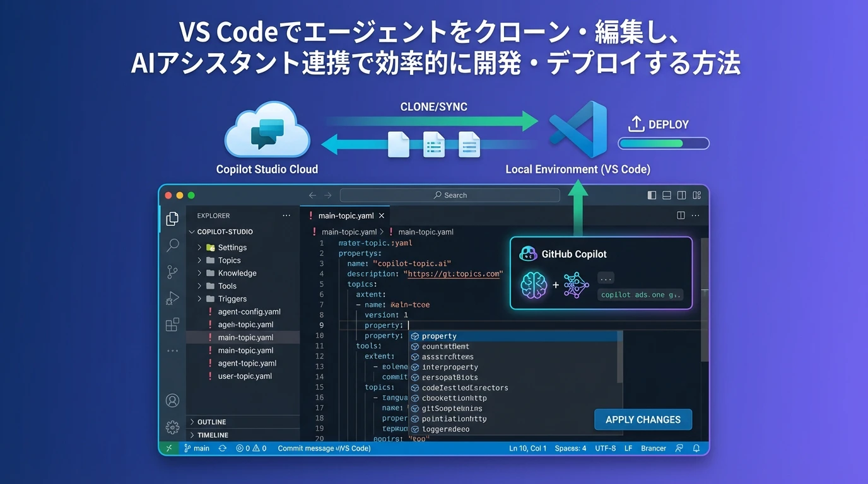Image resolution: width=868 pixels, height=484 pixels.
Task: Click the Manage gear icon
Action: 172,427
